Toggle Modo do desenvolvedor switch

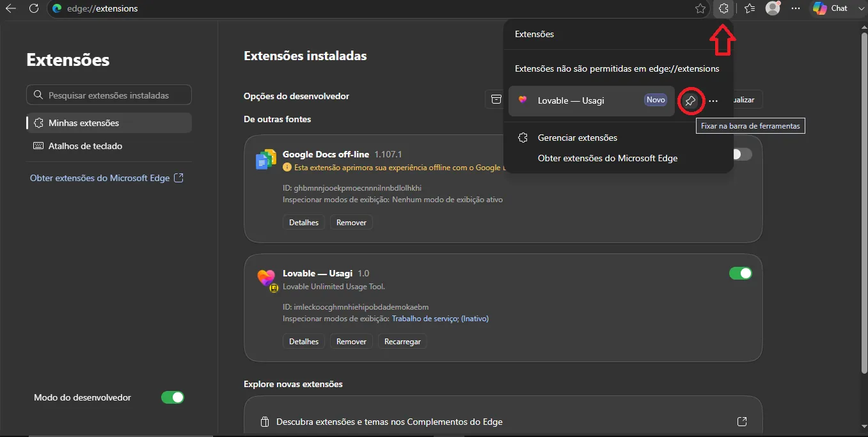pyautogui.click(x=173, y=397)
